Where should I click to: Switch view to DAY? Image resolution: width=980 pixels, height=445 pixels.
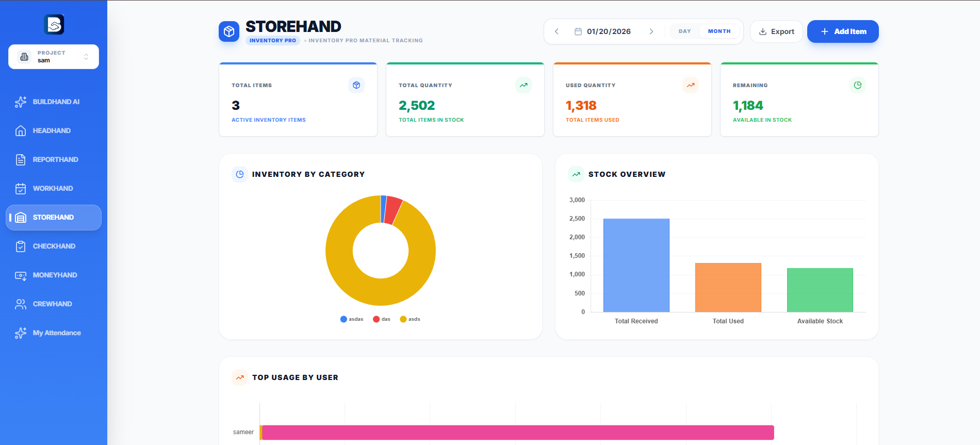pyautogui.click(x=684, y=31)
